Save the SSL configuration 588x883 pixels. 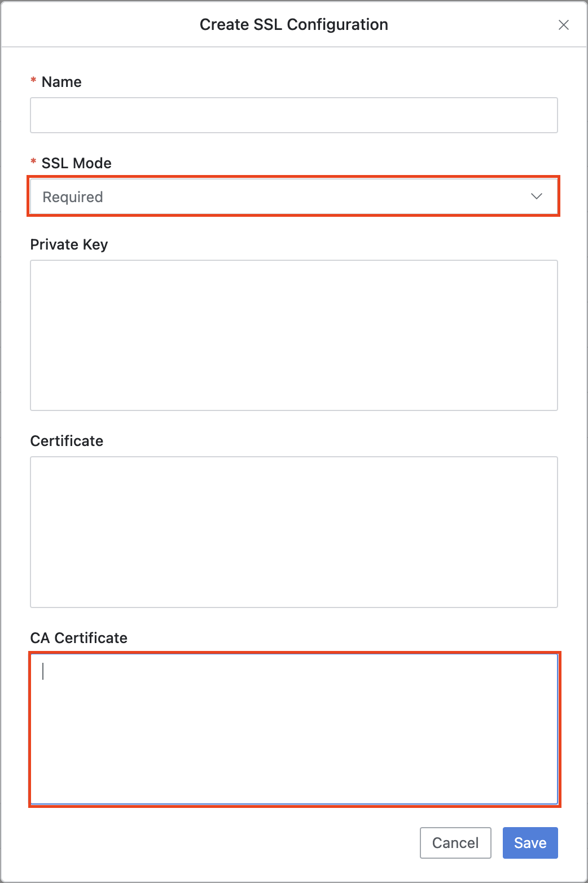(x=530, y=843)
